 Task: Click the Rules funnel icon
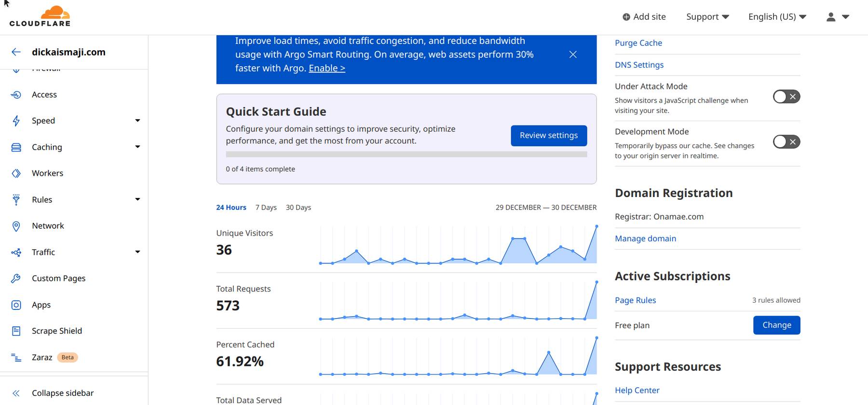click(x=16, y=200)
